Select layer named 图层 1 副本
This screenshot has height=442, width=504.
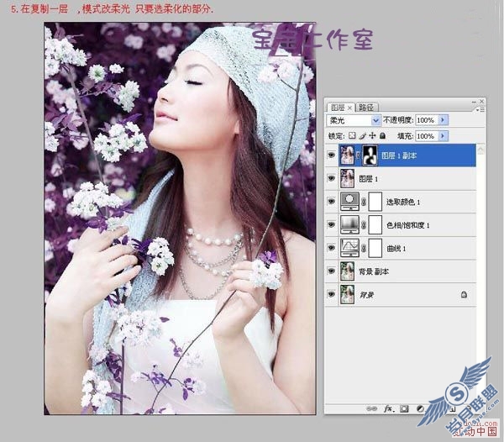(398, 155)
